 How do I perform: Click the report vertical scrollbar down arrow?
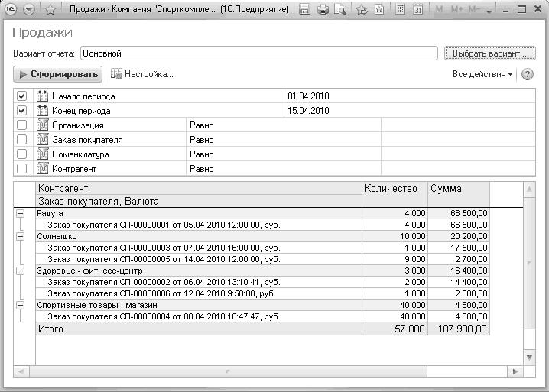[529, 358]
